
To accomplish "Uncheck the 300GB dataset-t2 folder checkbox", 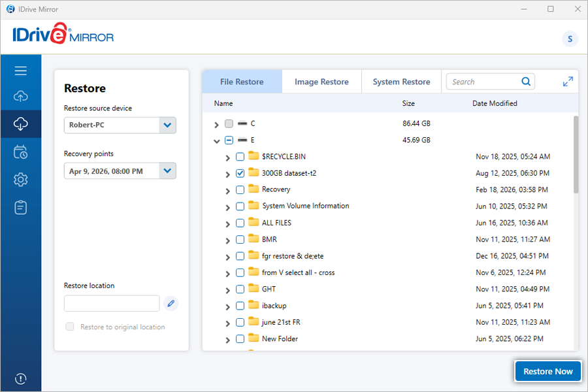I will pos(240,173).
